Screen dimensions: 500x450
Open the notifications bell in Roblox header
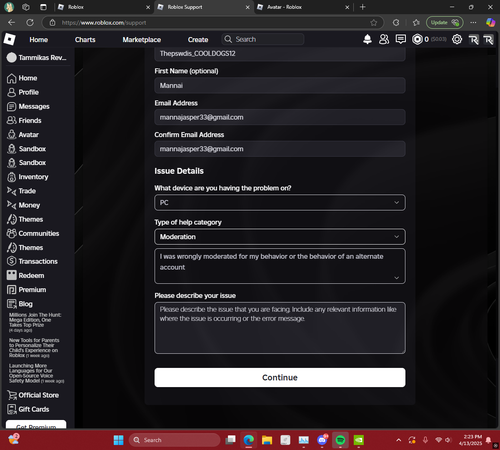(367, 39)
